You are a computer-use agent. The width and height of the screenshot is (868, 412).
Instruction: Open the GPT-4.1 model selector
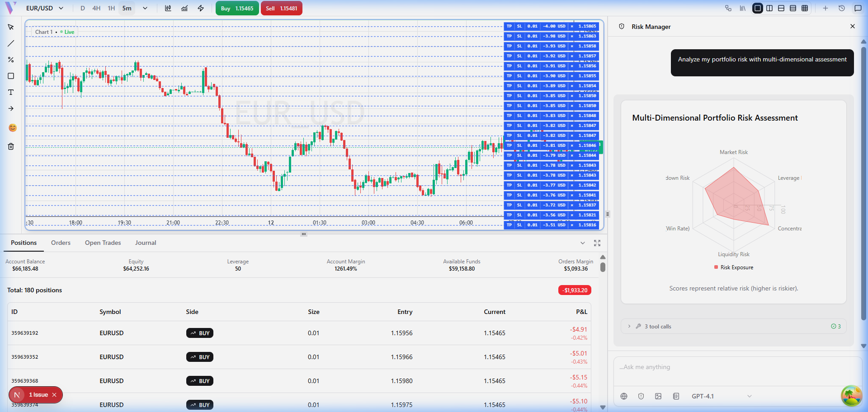point(721,396)
